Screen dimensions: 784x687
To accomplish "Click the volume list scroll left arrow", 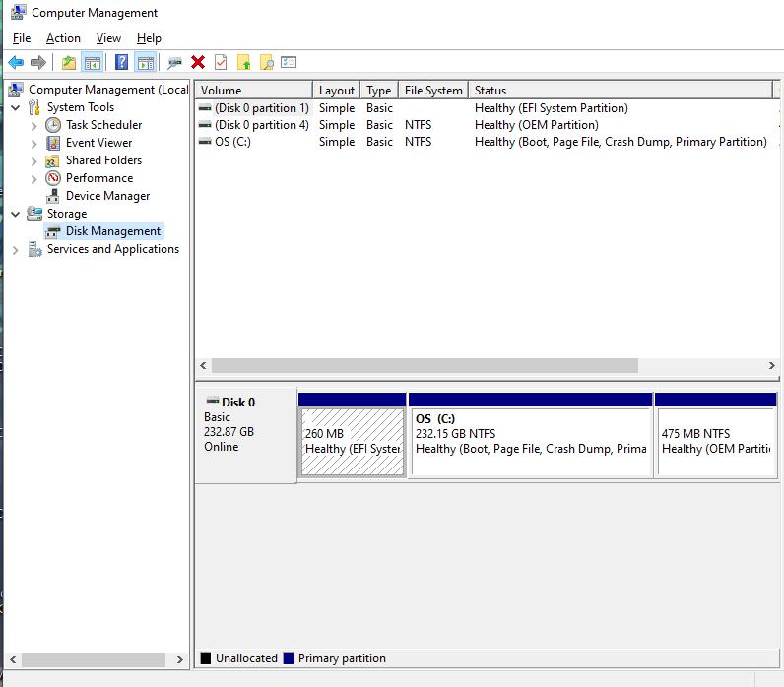I will click(x=203, y=366).
